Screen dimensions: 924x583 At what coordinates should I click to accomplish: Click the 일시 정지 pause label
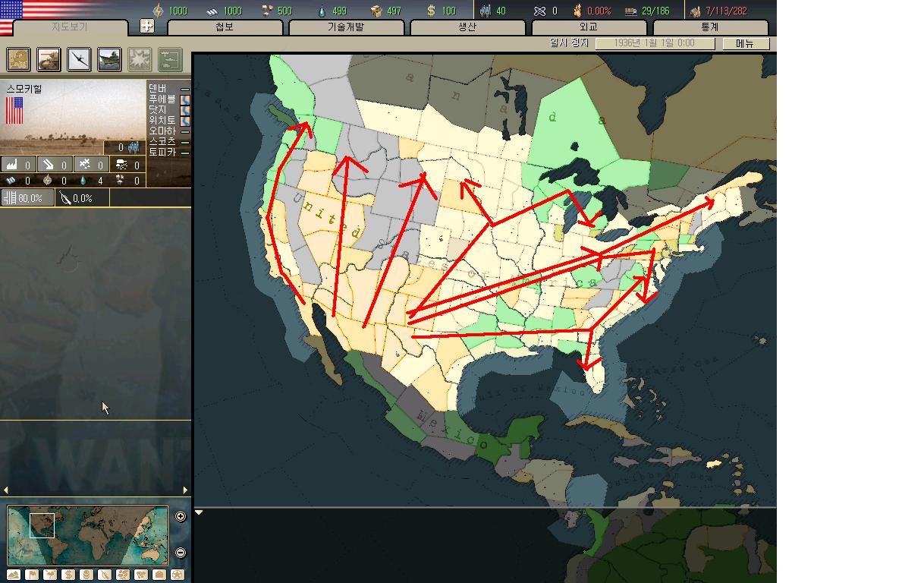569,43
